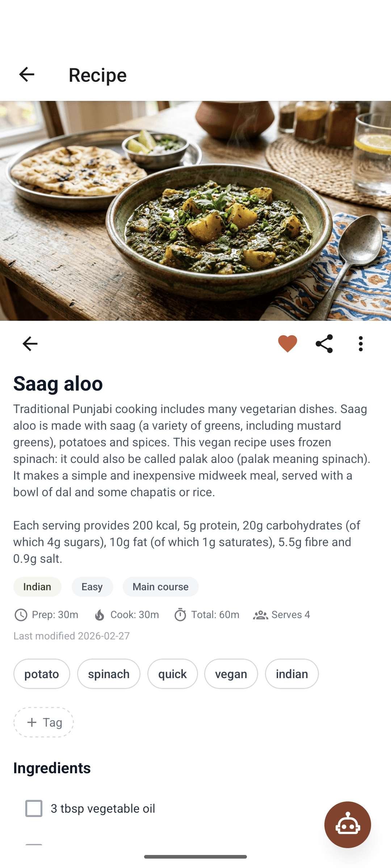Click the total time stopwatch icon
The width and height of the screenshot is (391, 868).
pyautogui.click(x=180, y=614)
